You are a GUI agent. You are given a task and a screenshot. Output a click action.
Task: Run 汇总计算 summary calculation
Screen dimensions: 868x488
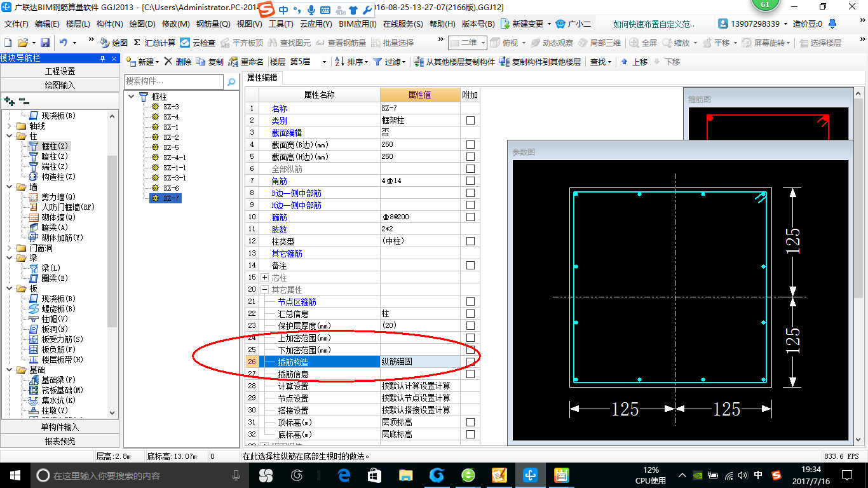[x=154, y=43]
